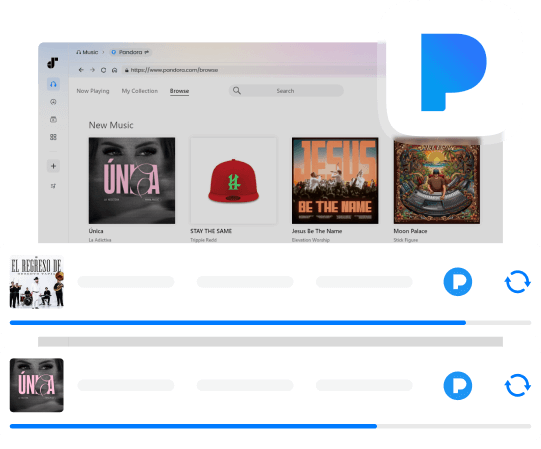Click the bottom sidebar icon under plus
The height and width of the screenshot is (449, 541).
(53, 186)
